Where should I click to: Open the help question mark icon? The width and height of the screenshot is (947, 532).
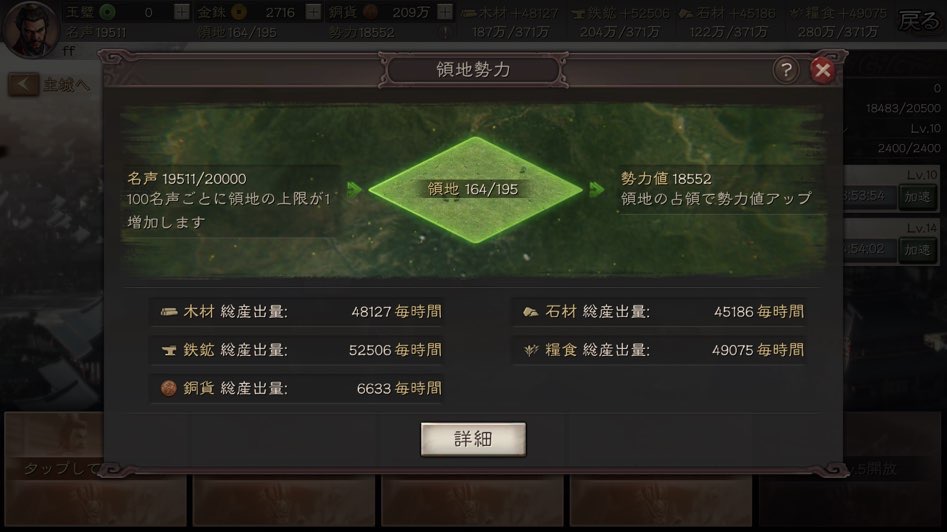coord(786,70)
